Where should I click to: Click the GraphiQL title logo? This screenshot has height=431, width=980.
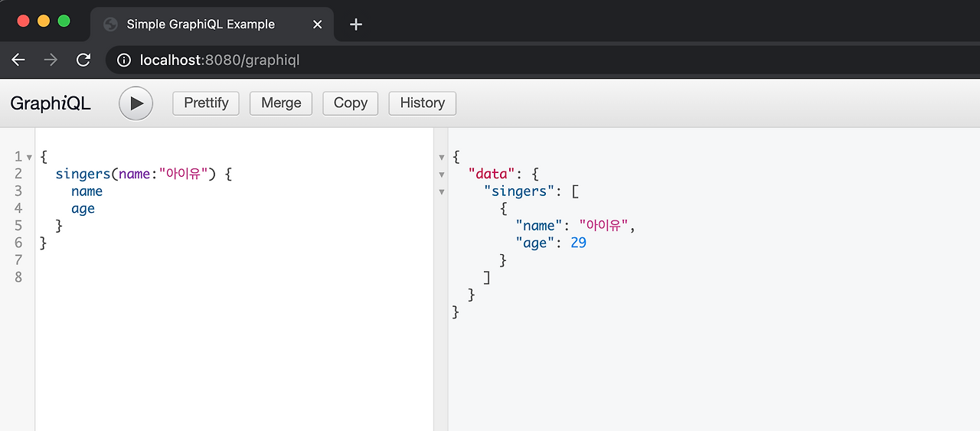click(x=51, y=103)
